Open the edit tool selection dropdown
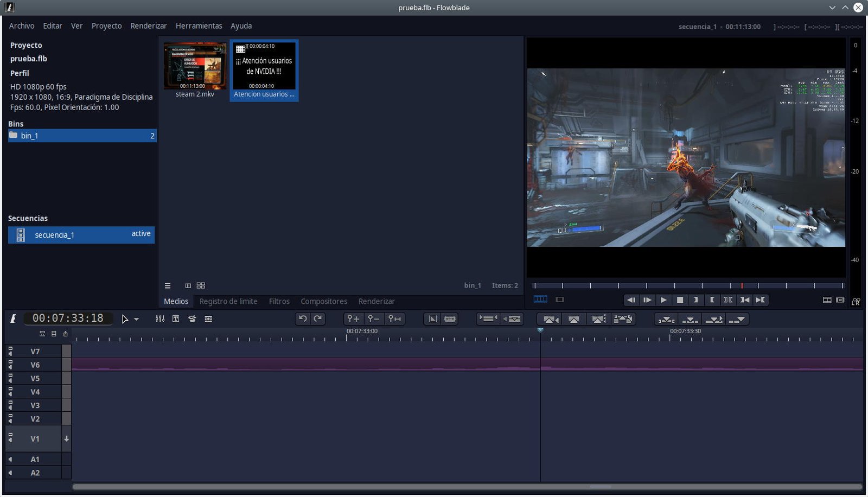This screenshot has width=868, height=497. 136,320
